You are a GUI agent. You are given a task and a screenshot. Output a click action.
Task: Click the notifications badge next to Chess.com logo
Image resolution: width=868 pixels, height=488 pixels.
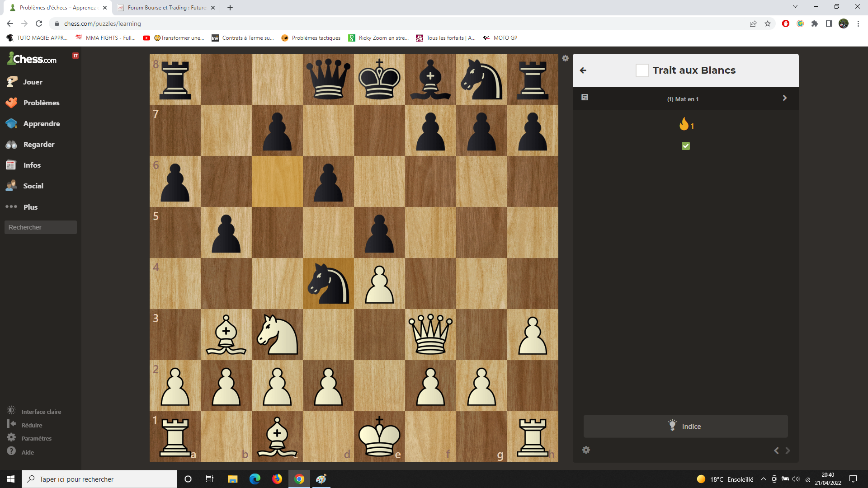click(75, 56)
